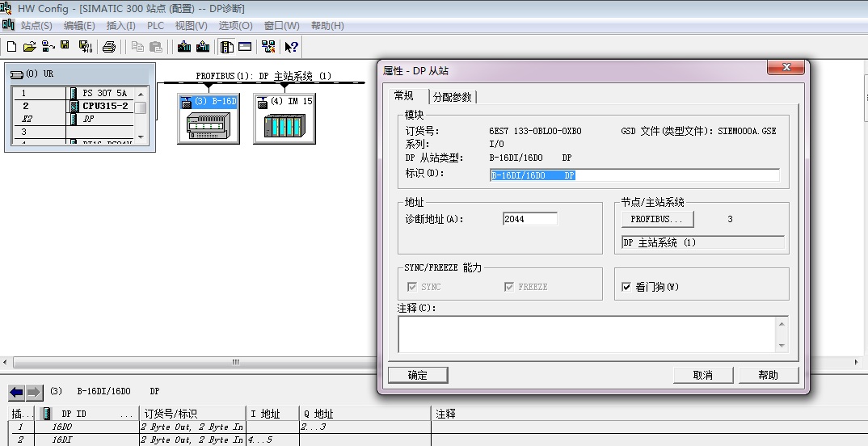The height and width of the screenshot is (446, 868).
Task: Open the 编辑(E) menu
Action: [x=79, y=26]
